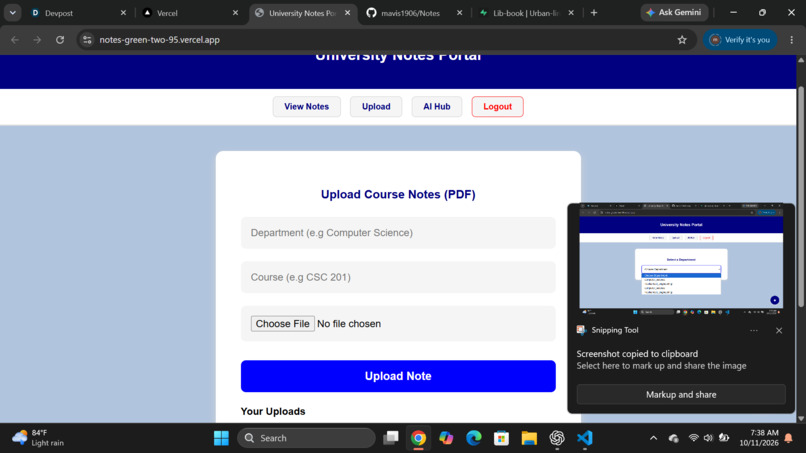The height and width of the screenshot is (453, 806).
Task: Open Windows Start menu
Action: [221, 438]
